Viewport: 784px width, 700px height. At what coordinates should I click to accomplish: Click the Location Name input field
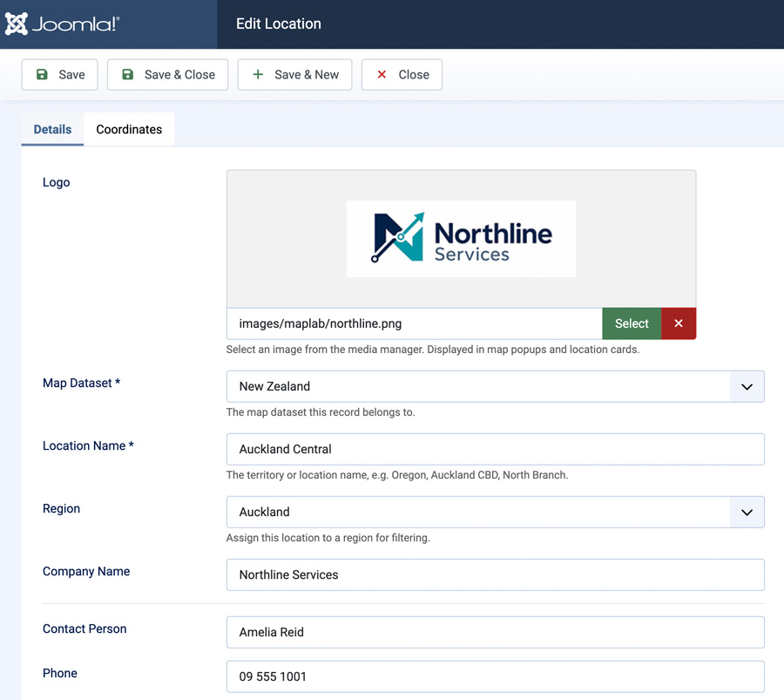pyautogui.click(x=495, y=449)
